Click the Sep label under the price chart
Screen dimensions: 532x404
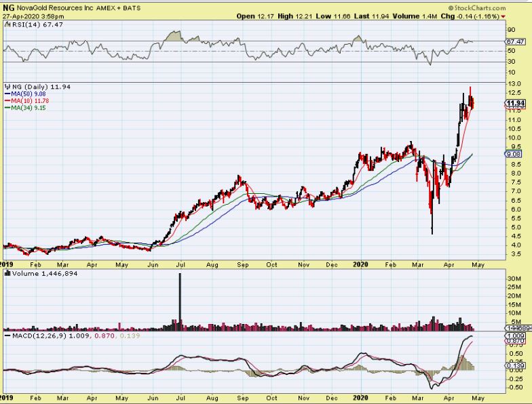click(243, 264)
